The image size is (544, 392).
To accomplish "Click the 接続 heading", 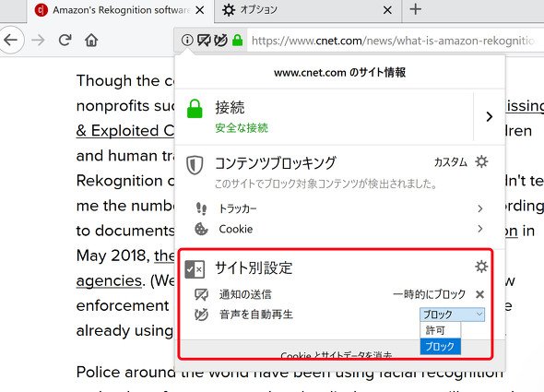I will [x=230, y=107].
